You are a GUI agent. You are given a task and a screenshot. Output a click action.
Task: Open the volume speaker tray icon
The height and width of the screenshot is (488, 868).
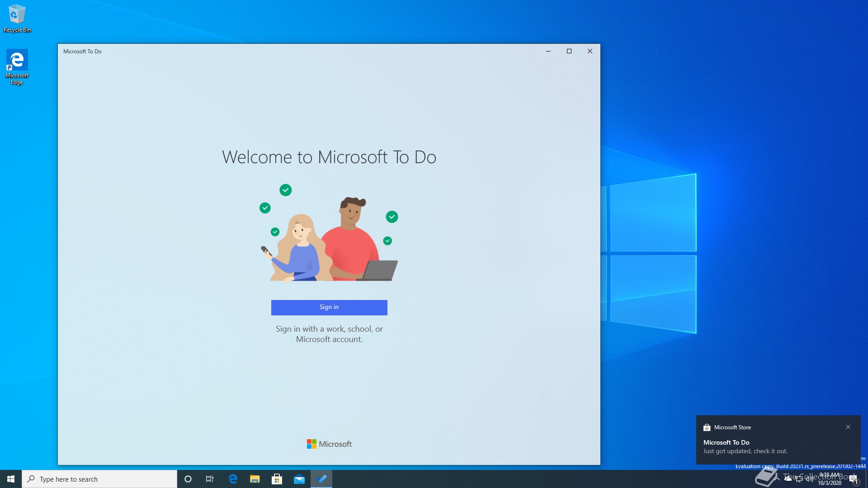point(810,479)
